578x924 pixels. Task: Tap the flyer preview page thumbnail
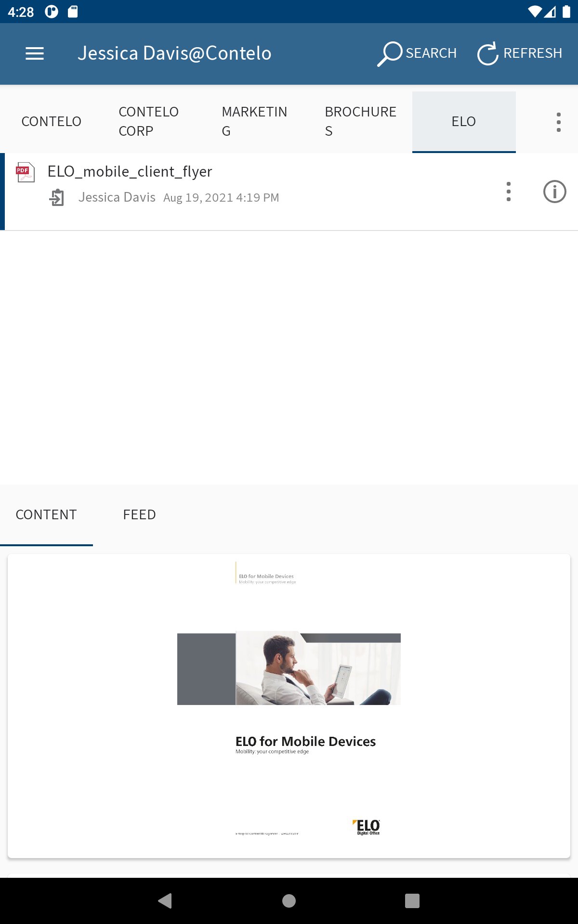289,706
